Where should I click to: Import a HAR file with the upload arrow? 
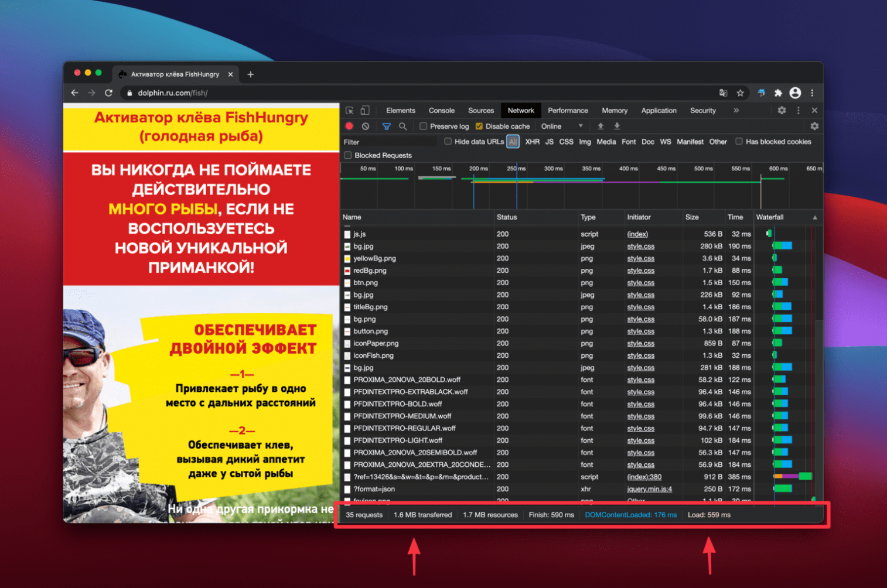click(601, 126)
